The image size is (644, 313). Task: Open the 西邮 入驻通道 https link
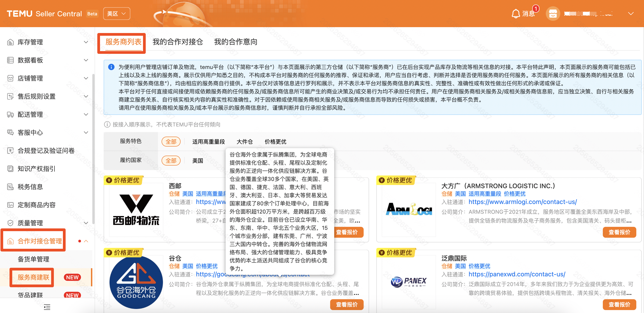(211, 202)
